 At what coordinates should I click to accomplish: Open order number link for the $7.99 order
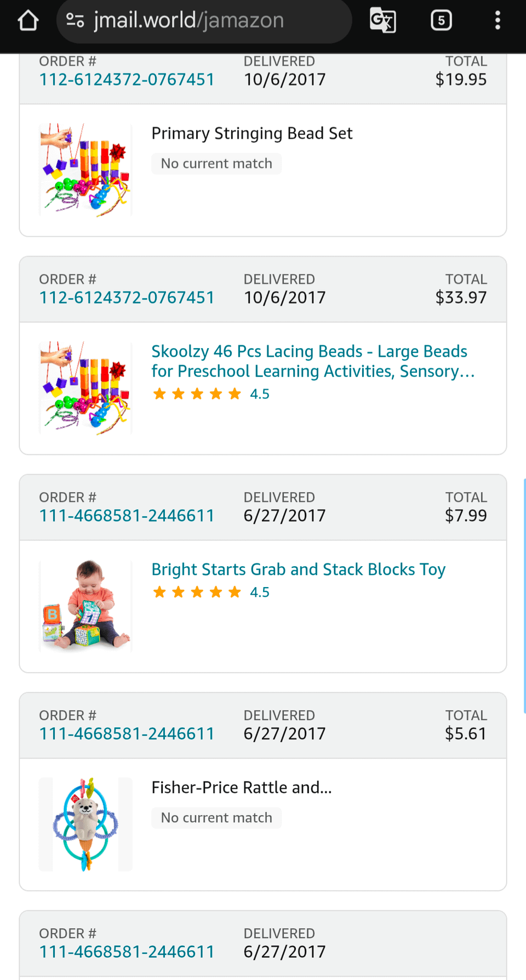coord(127,516)
